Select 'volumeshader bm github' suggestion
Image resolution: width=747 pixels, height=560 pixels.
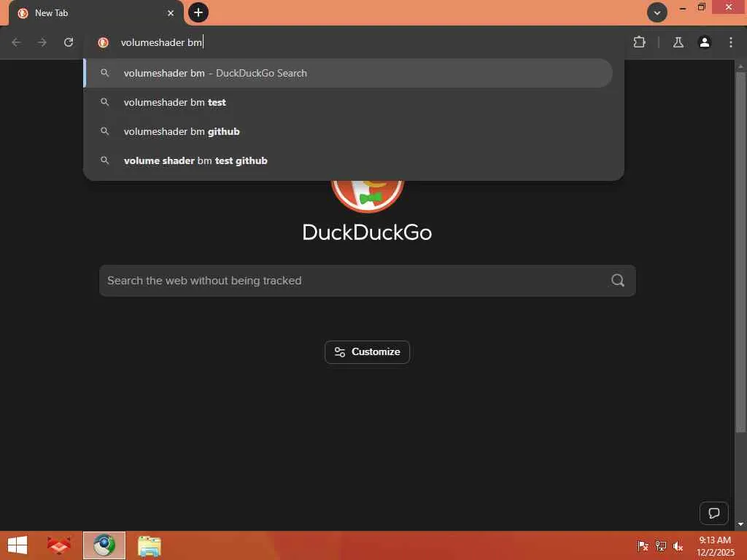click(x=349, y=131)
